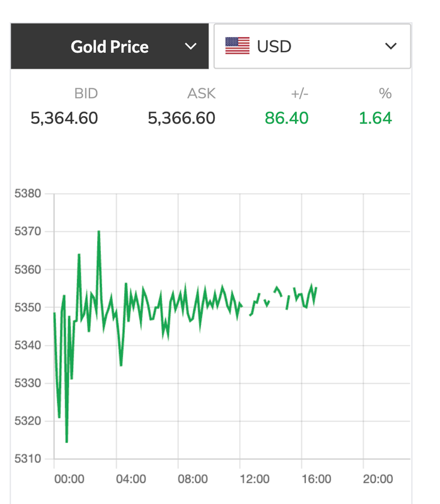This screenshot has height=504, width=440.
Task: Select the ask price 5,366.60
Action: click(x=182, y=118)
